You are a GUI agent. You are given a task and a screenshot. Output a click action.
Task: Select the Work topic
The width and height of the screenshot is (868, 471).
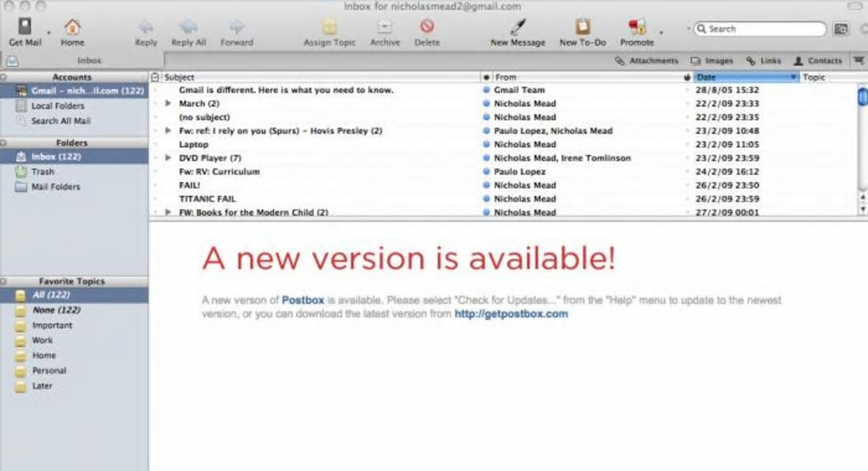click(42, 340)
